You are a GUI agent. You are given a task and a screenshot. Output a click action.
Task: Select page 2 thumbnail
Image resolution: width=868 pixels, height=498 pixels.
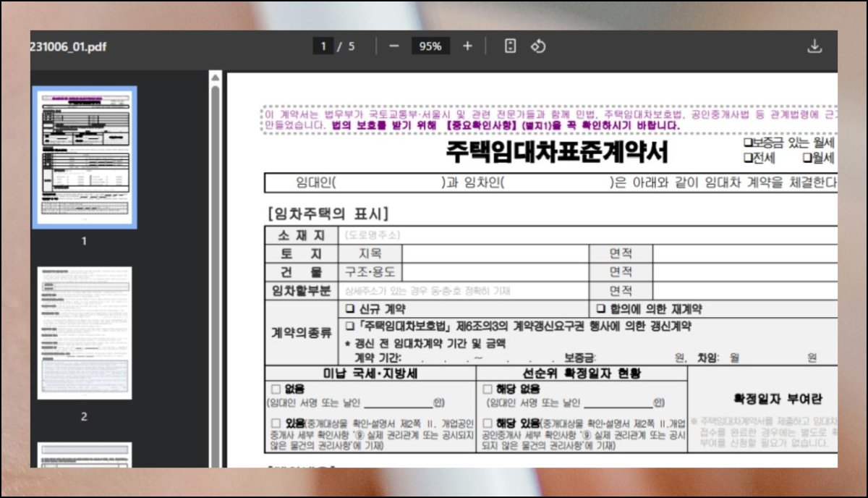click(84, 332)
